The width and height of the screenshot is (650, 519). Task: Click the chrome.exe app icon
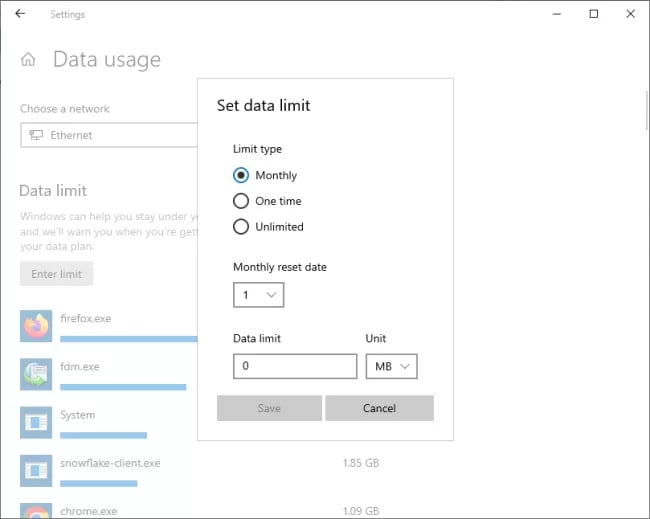coord(36,511)
